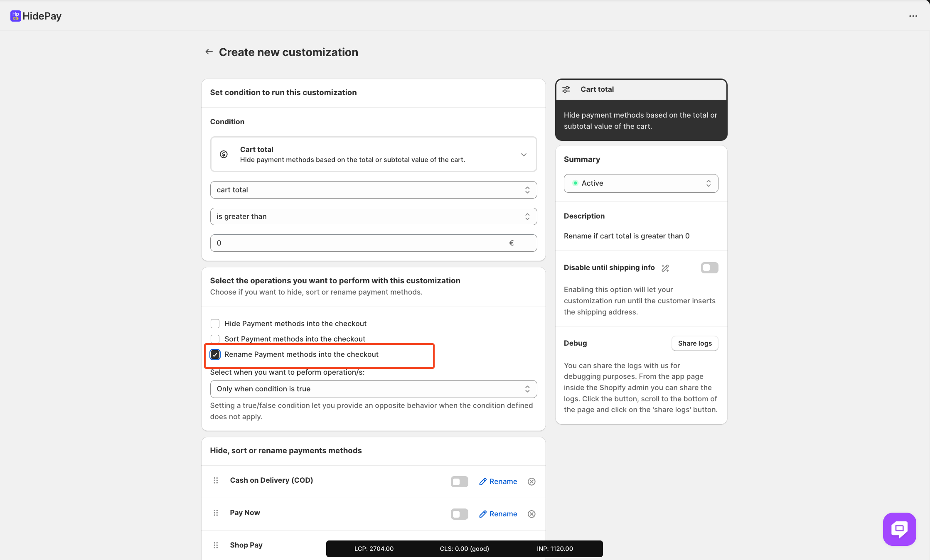The image size is (930, 560).
Task: Click the magic wand icon beside shipping info
Action: pyautogui.click(x=665, y=268)
